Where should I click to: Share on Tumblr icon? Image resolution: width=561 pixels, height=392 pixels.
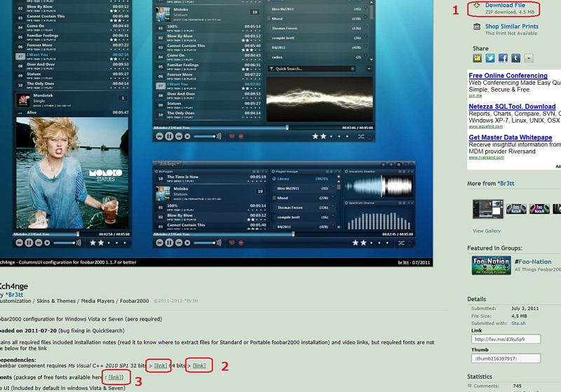[516, 58]
